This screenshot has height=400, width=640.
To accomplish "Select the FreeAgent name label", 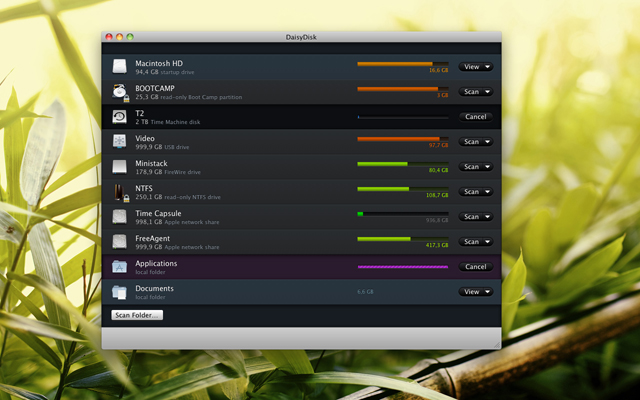I will coord(152,238).
